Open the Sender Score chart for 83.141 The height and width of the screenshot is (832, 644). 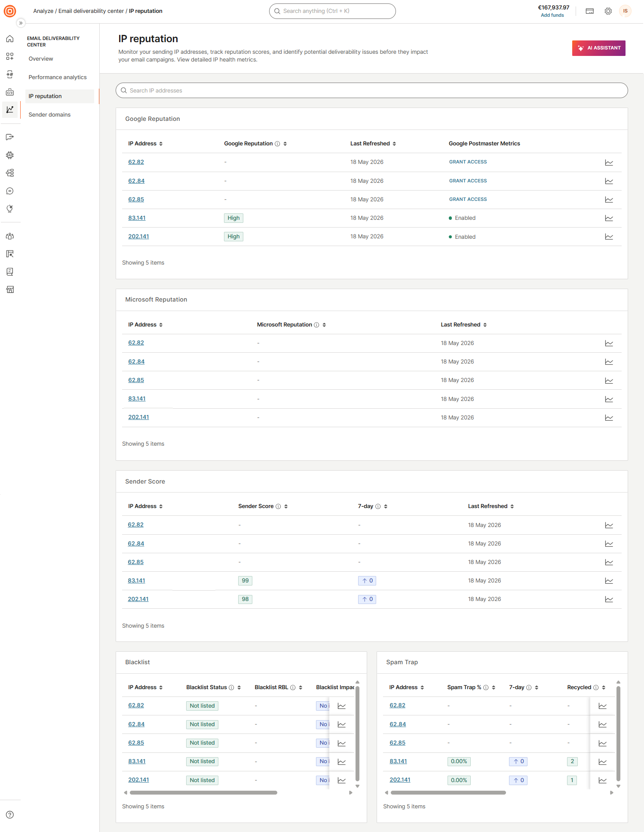click(609, 581)
